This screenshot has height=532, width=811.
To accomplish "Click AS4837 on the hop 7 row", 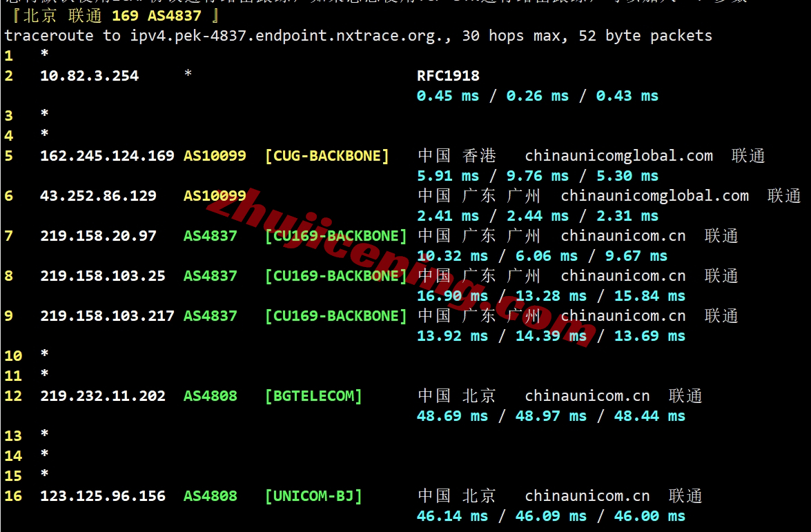I will point(211,236).
